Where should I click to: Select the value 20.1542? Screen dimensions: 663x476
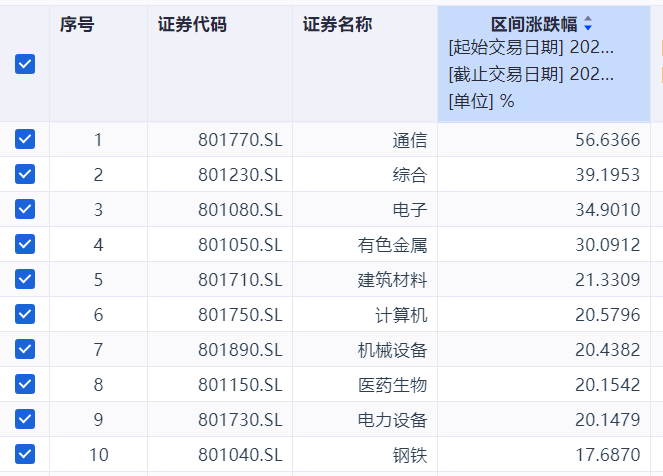click(x=608, y=385)
